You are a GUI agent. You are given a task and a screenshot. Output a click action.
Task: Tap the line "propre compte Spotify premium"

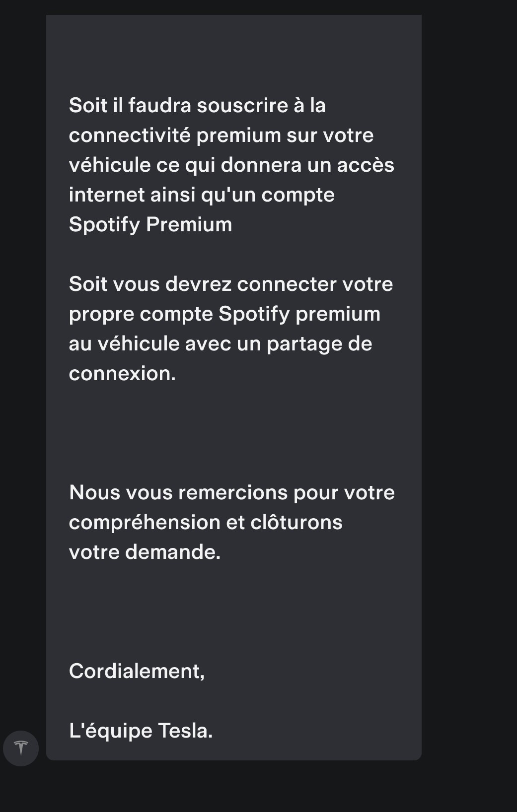pos(224,314)
